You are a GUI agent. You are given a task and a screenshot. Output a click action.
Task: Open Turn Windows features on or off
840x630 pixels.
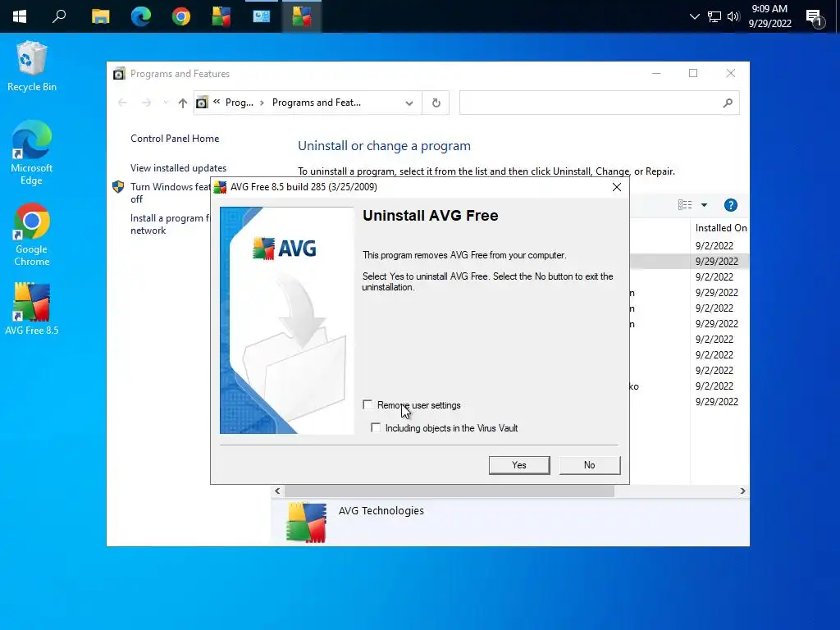tap(171, 192)
